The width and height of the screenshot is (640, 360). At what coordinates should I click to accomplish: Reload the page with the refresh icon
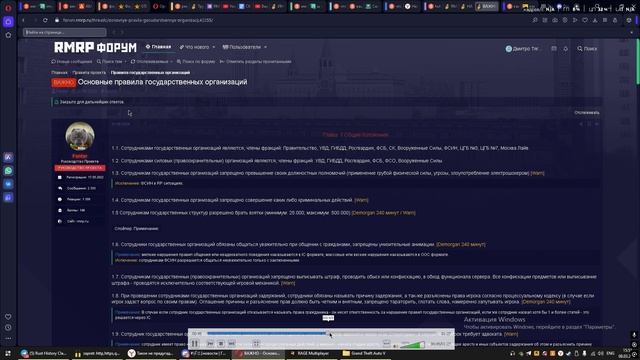[x=45, y=20]
